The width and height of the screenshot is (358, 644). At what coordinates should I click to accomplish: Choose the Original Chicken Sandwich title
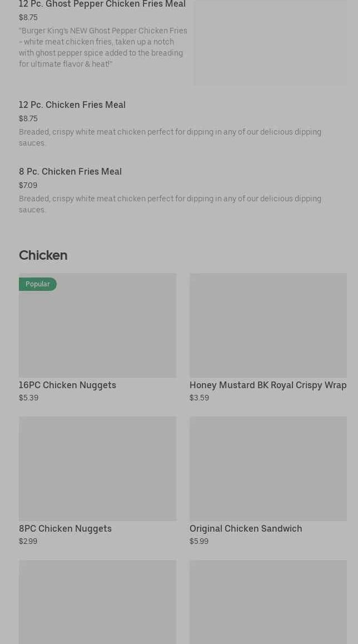coord(246,528)
